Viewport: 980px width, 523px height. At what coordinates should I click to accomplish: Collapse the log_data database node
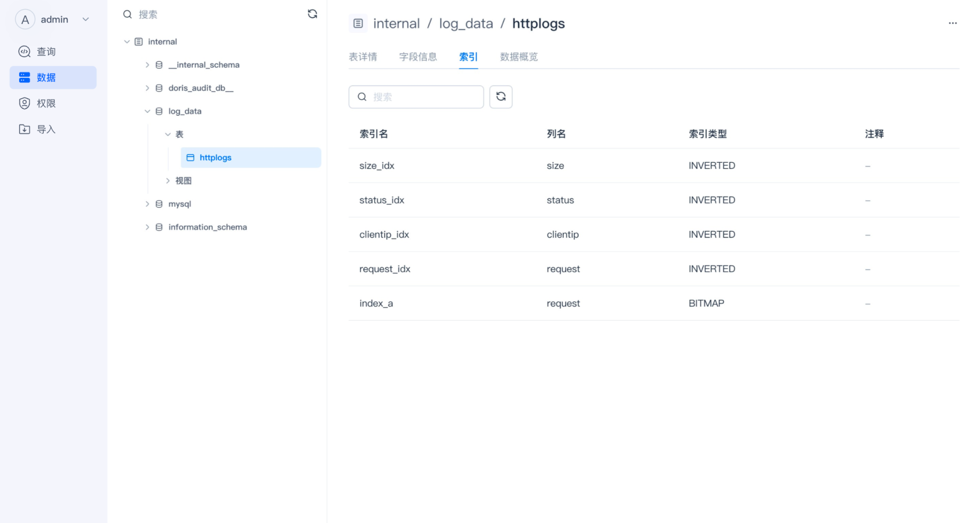click(x=147, y=112)
